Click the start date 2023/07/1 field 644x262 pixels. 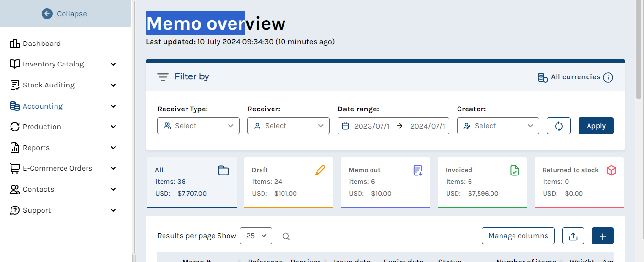point(371,126)
